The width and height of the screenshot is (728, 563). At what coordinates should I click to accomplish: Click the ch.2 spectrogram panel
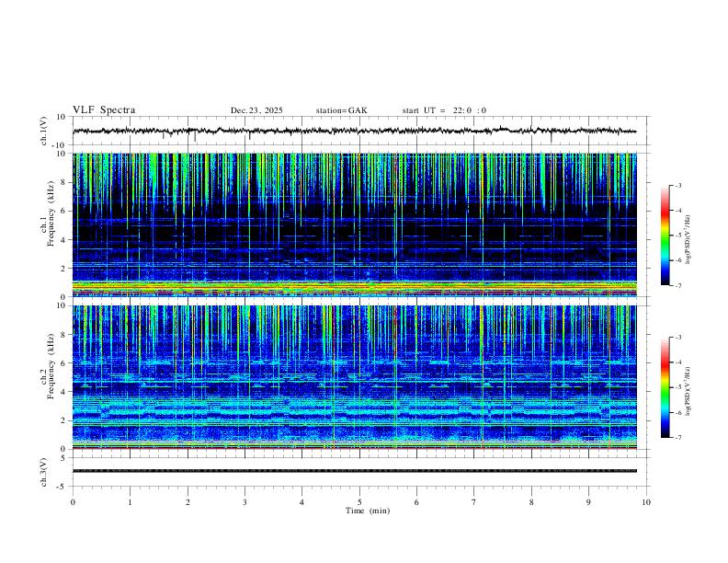pos(354,377)
